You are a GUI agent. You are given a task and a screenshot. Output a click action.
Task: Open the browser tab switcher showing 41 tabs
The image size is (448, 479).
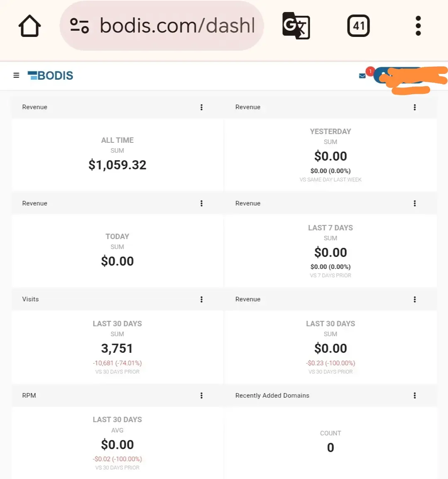tap(358, 25)
